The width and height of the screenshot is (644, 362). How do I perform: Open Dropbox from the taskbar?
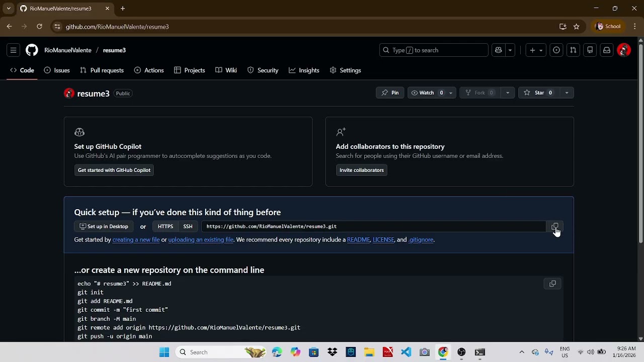pos(332,352)
